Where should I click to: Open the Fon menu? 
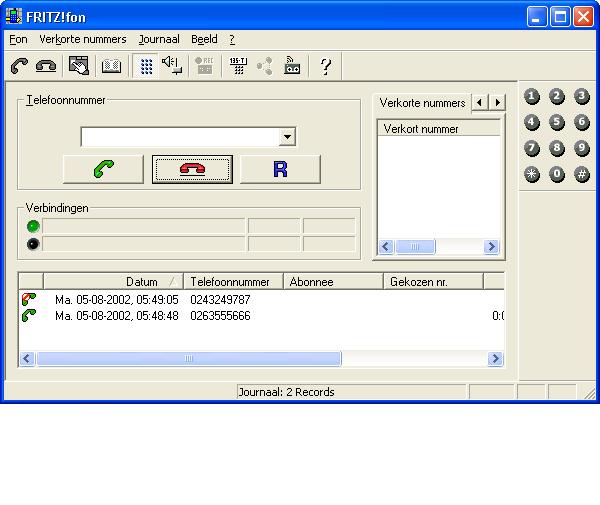click(x=18, y=39)
